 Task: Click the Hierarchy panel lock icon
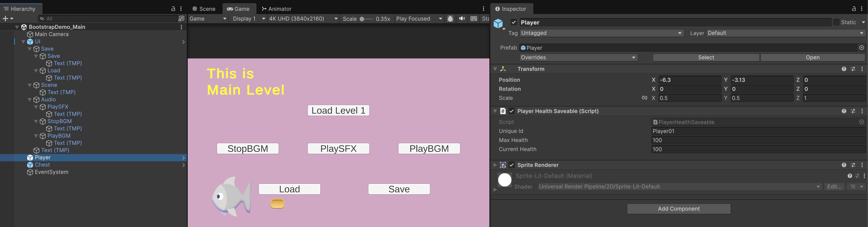(x=173, y=9)
